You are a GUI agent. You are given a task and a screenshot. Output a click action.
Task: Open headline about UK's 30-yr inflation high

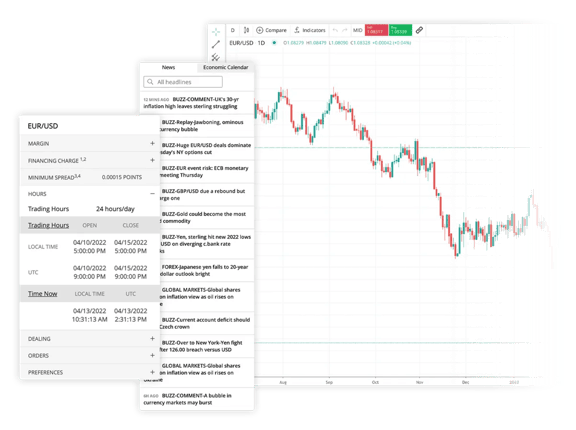point(197,103)
